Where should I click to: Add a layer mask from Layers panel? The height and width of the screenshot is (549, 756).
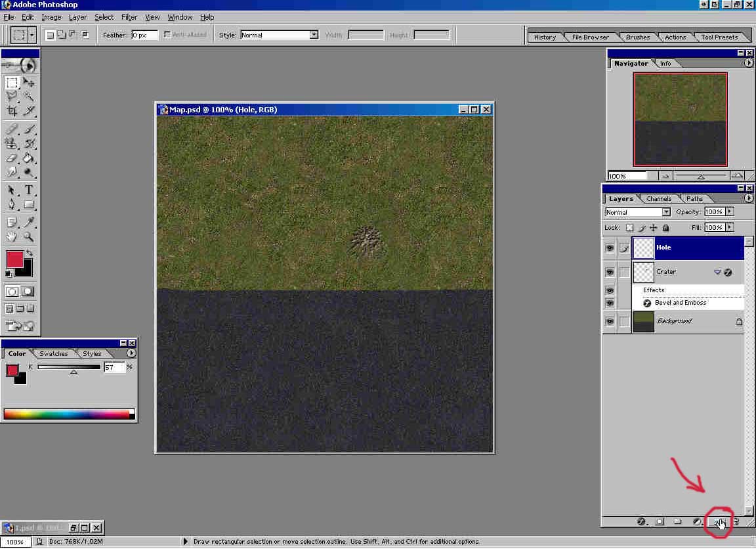tap(660, 522)
